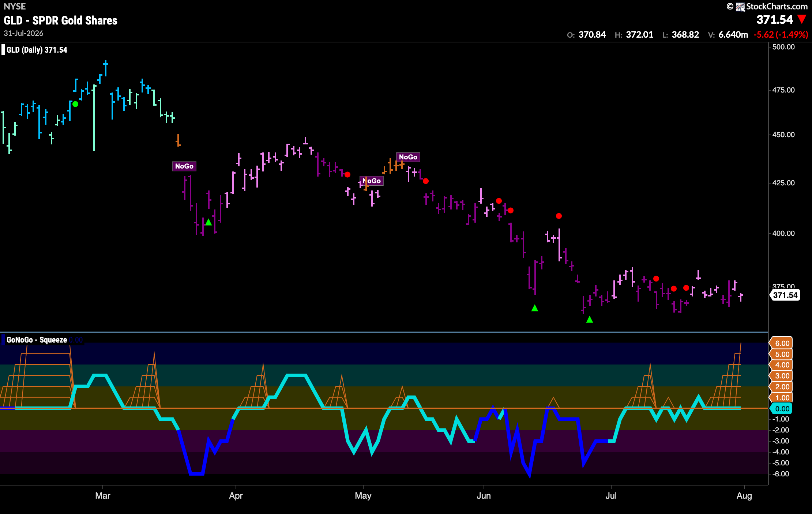Screen dimensions: 812x514
Task: Click the NYSE exchange label
Action: click(15, 7)
